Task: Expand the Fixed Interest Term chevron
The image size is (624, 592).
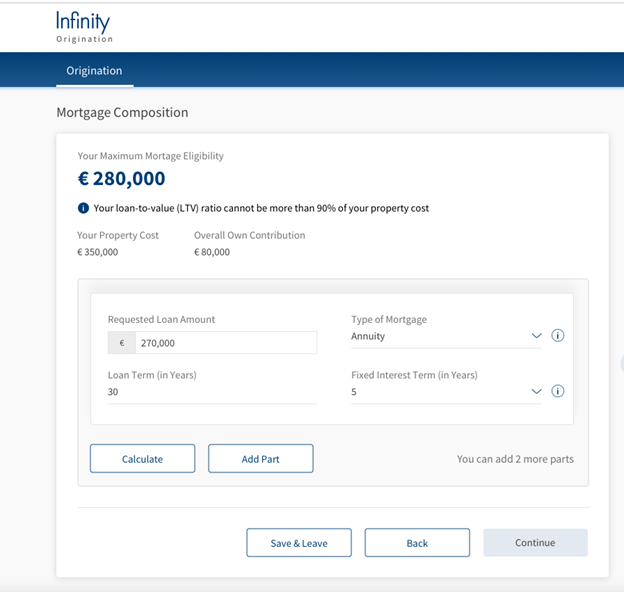Action: 536,391
